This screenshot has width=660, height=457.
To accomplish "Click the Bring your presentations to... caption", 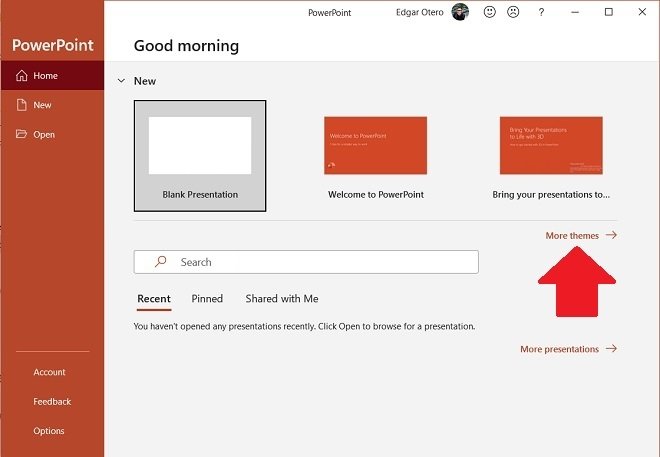I will pos(551,195).
